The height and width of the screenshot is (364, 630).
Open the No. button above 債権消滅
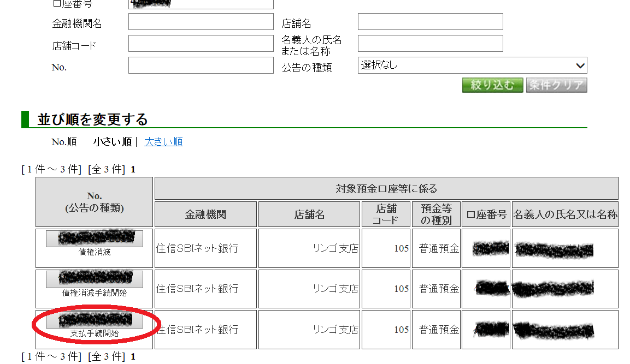coord(94,238)
